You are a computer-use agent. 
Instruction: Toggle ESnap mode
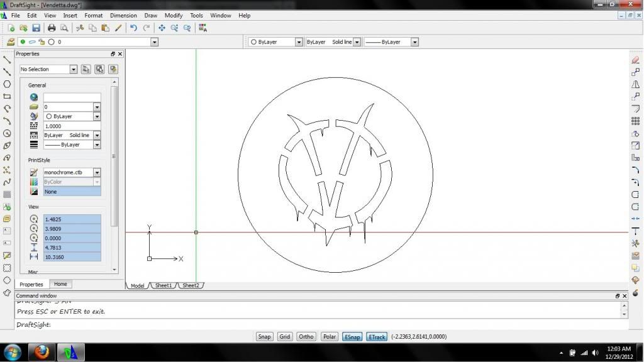tap(352, 337)
